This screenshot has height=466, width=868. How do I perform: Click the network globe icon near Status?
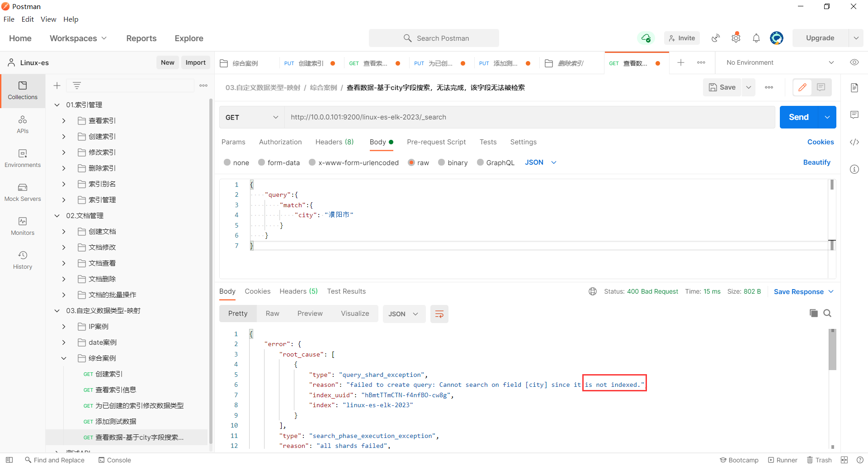pyautogui.click(x=593, y=291)
